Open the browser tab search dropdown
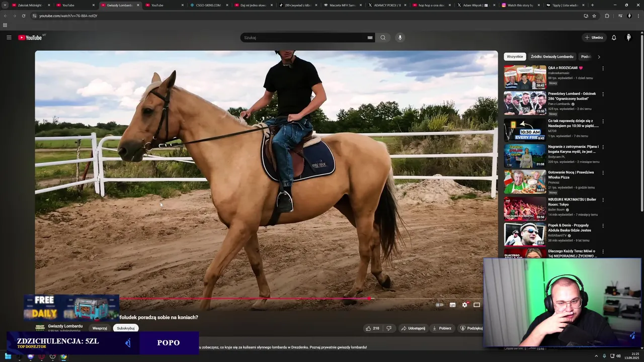Image resolution: width=644 pixels, height=362 pixels. point(5,5)
